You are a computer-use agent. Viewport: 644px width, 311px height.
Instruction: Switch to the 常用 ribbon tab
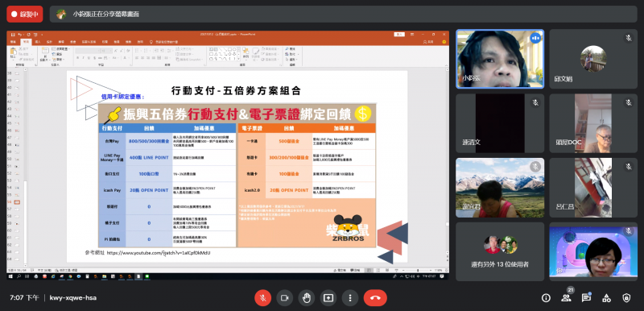[x=26, y=42]
